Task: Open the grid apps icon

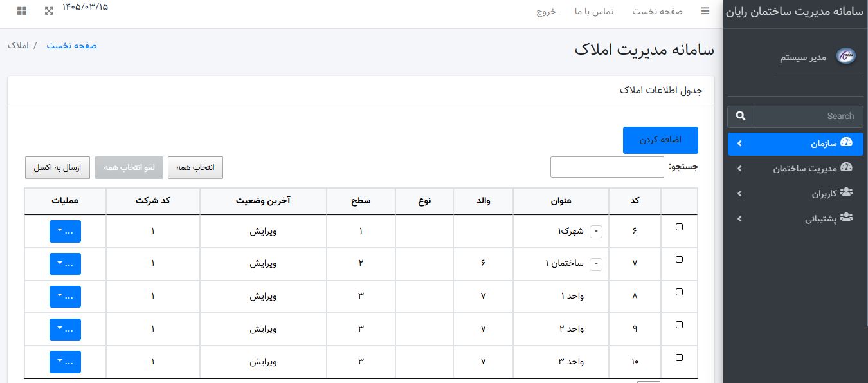Action: [x=22, y=11]
